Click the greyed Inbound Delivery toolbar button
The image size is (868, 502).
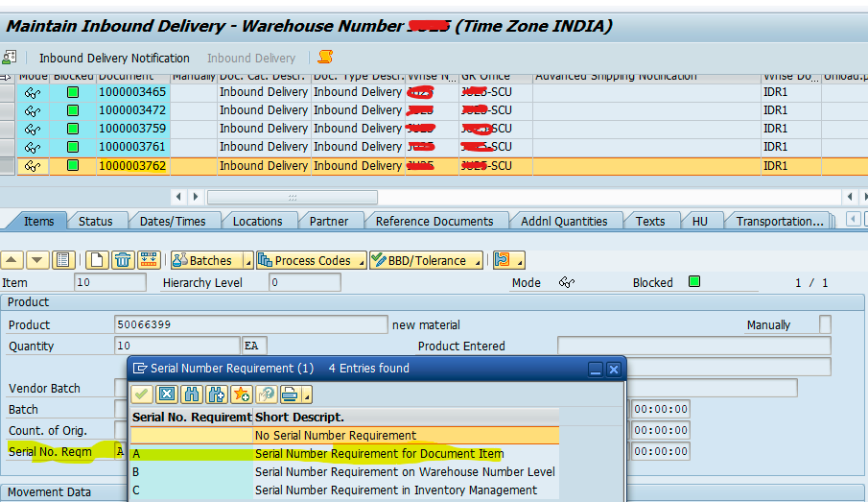pyautogui.click(x=251, y=59)
